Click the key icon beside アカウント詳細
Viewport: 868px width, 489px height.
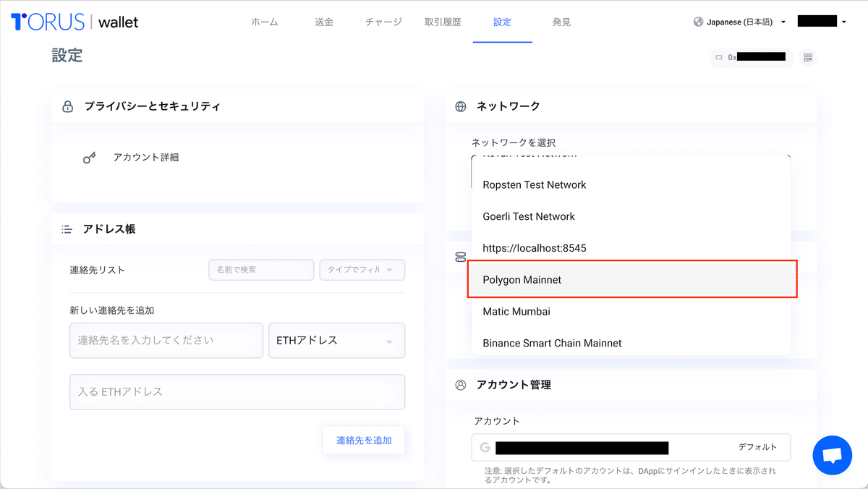click(x=90, y=157)
